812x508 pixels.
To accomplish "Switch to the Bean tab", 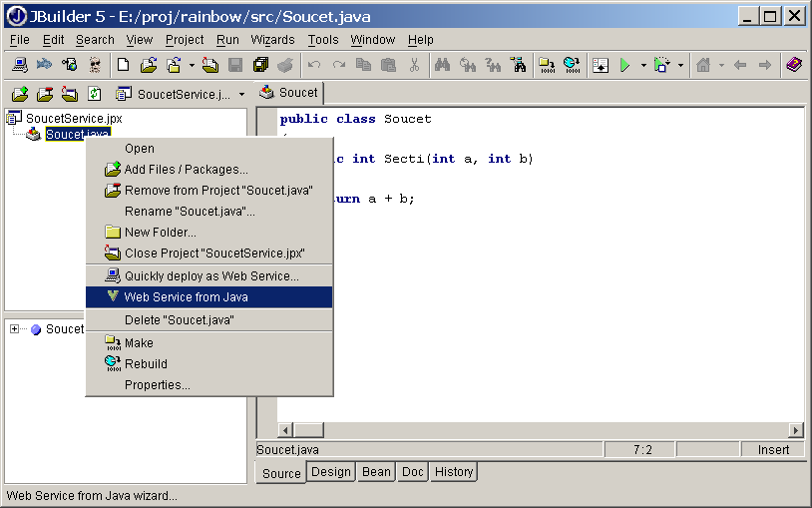I will coord(376,472).
